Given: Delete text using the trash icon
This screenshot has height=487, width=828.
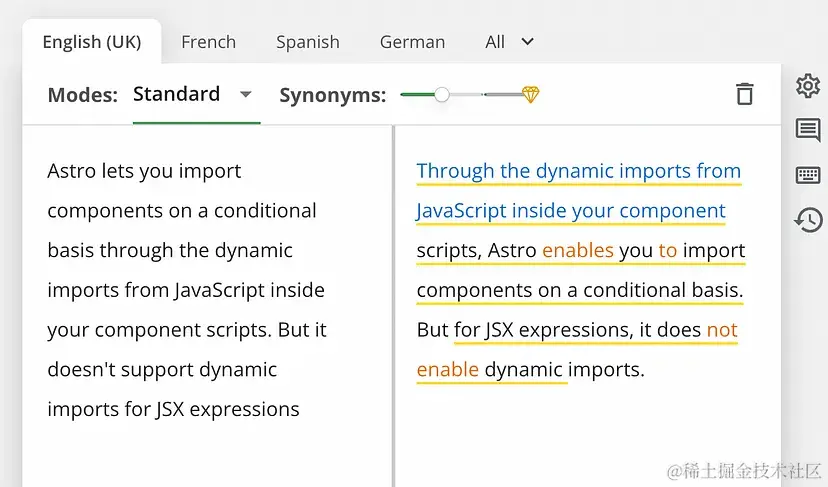Looking at the screenshot, I should coord(744,95).
